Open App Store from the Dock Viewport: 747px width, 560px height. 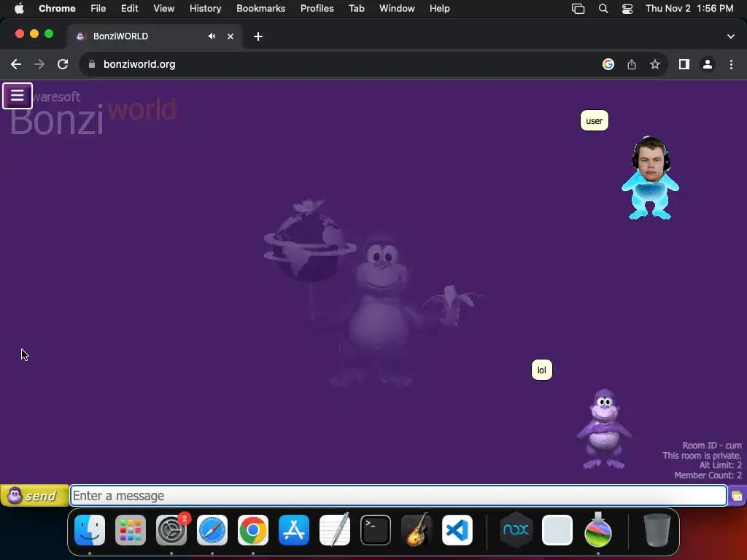click(x=294, y=530)
